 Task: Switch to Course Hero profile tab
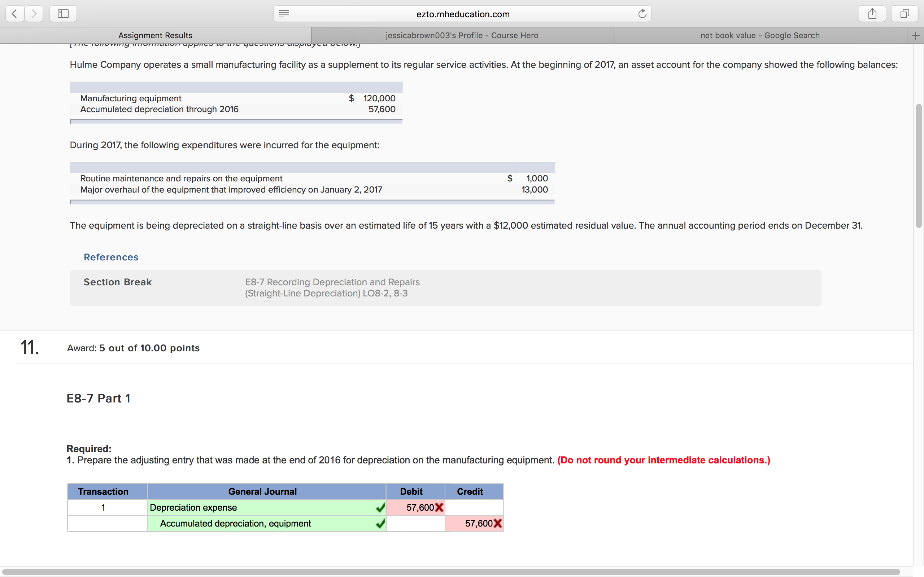point(462,35)
